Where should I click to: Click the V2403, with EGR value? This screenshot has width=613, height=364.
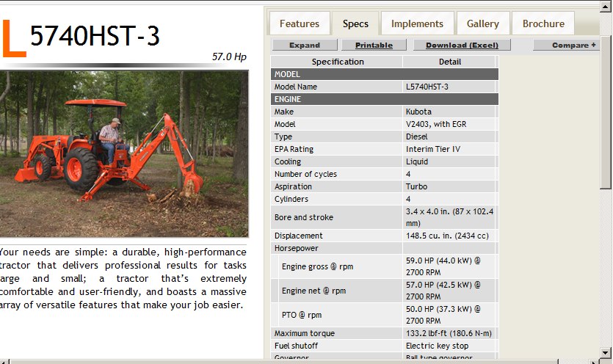436,124
